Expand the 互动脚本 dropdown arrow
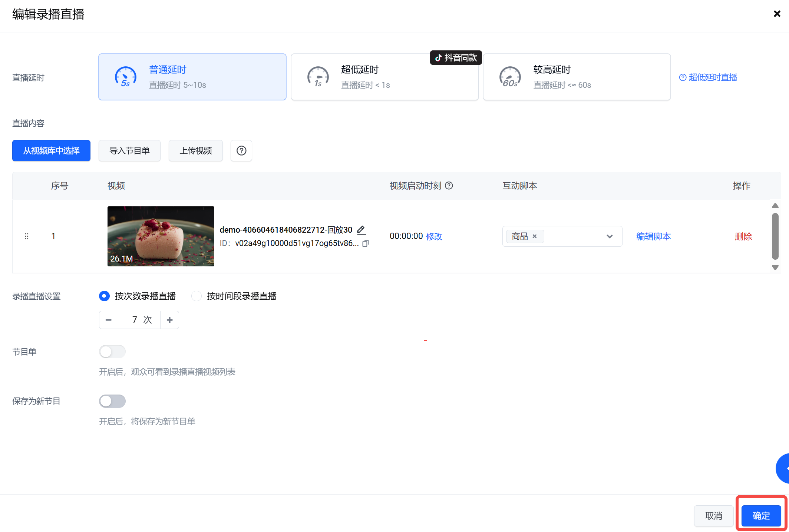Viewport: 789px width, 532px height. [610, 236]
